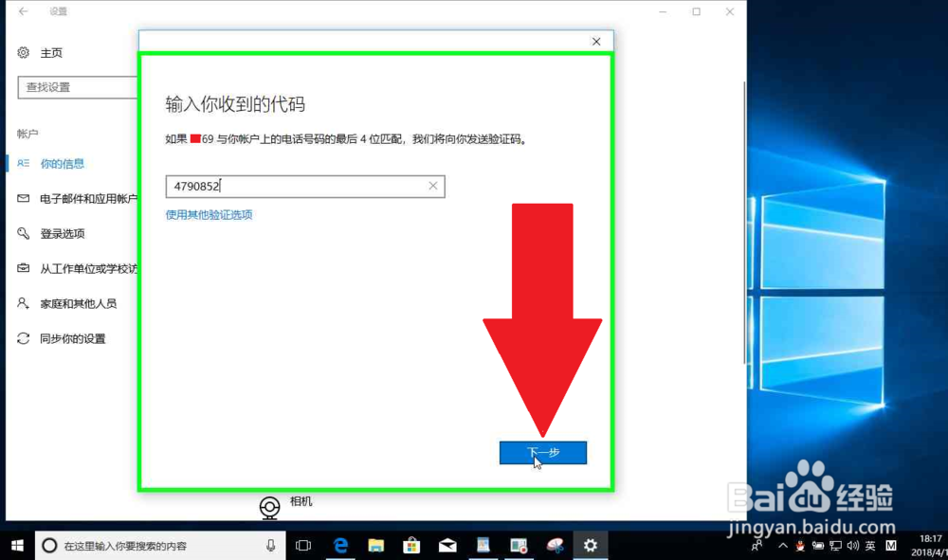Clear the code using the X in the field
The width and height of the screenshot is (948, 560).
[433, 186]
